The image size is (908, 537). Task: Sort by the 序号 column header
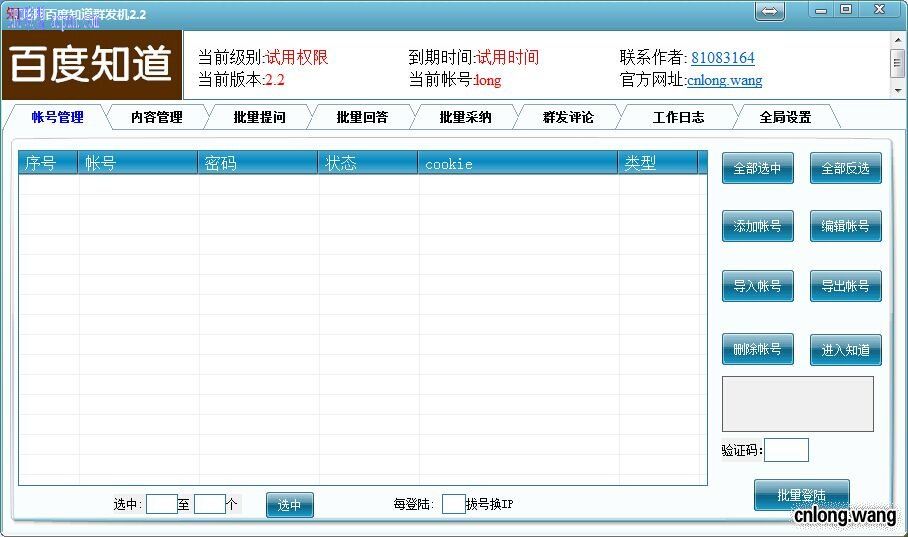[48, 163]
